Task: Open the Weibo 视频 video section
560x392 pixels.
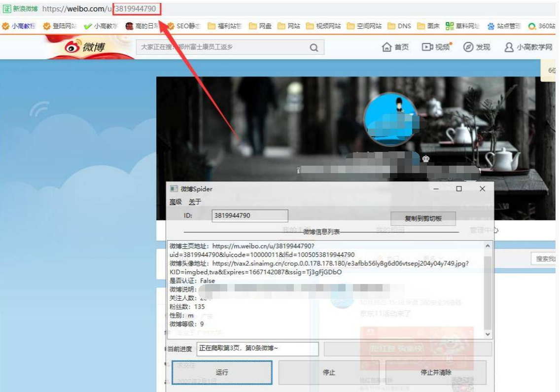Action: [436, 47]
